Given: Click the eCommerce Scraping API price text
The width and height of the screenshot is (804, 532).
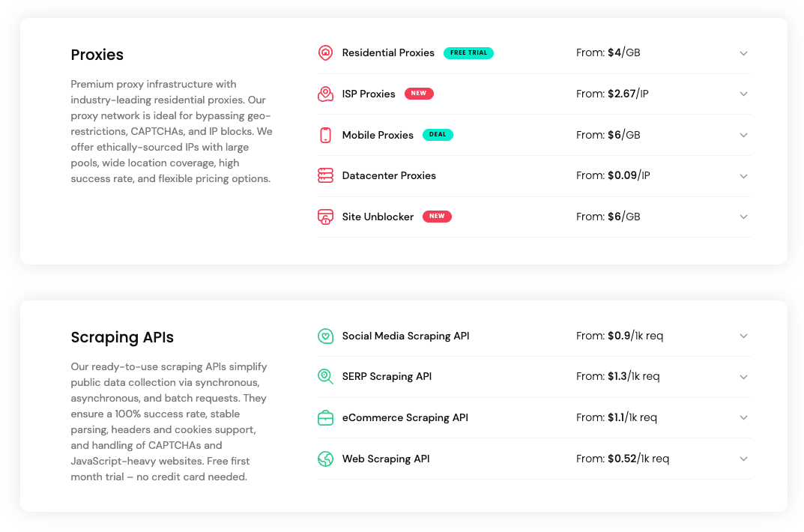Looking at the screenshot, I should tap(616, 417).
